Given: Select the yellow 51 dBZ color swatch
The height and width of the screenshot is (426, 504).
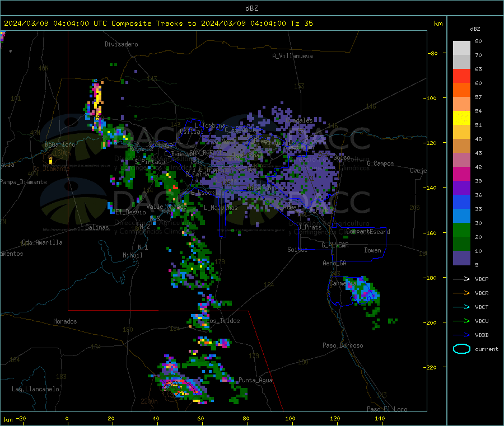Looking at the screenshot, I should tap(461, 118).
